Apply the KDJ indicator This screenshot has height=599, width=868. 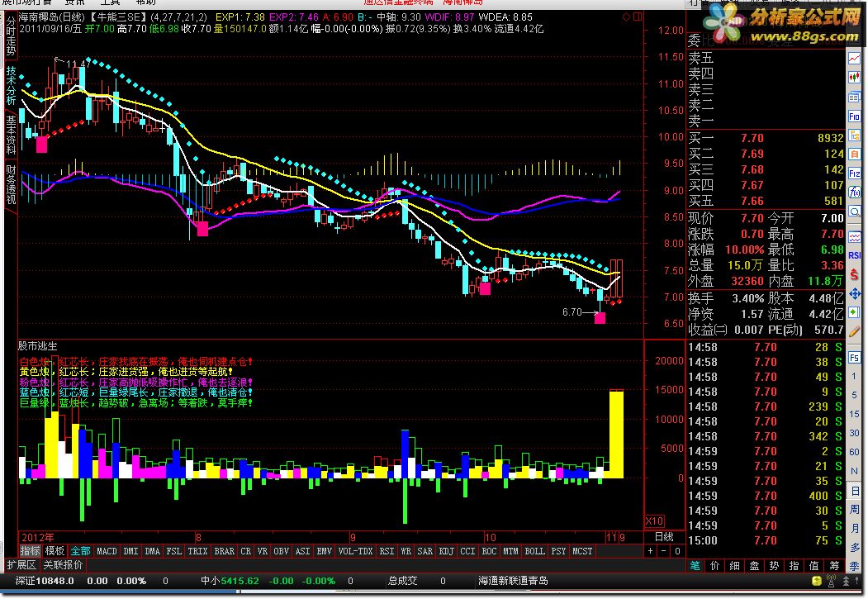pos(446,551)
